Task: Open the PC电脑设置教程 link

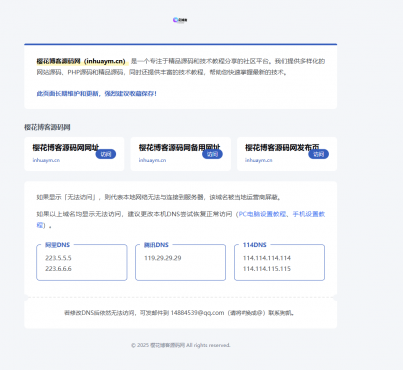Action: [x=262, y=214]
